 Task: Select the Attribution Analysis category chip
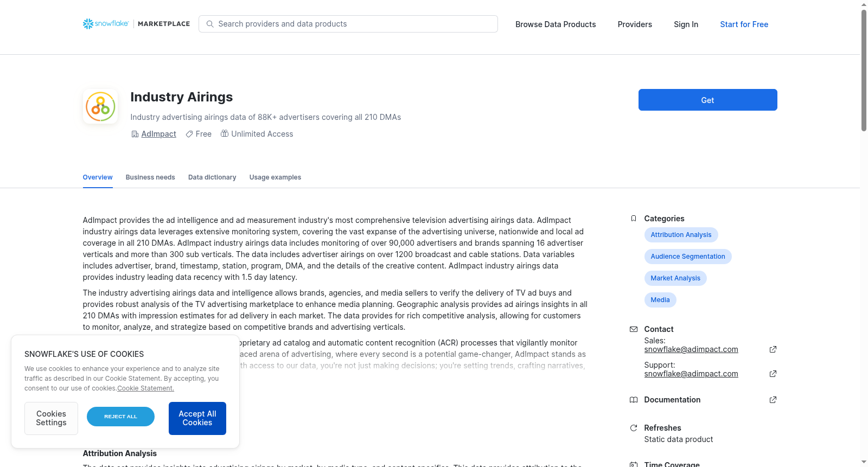coord(681,235)
